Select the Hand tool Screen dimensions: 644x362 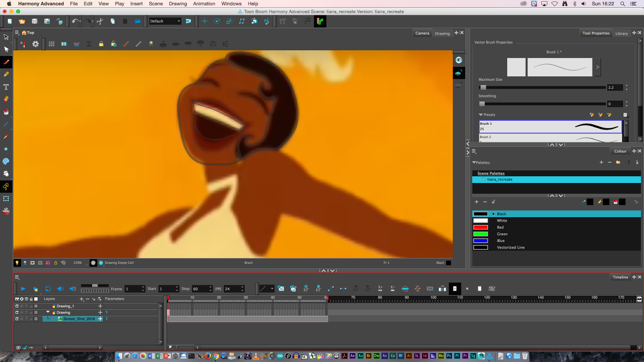click(6, 174)
